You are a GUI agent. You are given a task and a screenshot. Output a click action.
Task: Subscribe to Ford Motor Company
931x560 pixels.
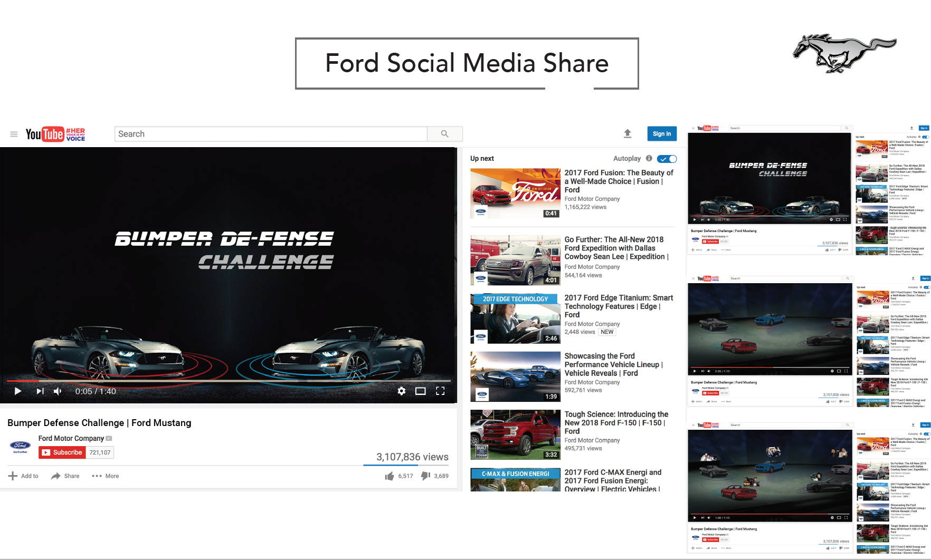pyautogui.click(x=62, y=452)
